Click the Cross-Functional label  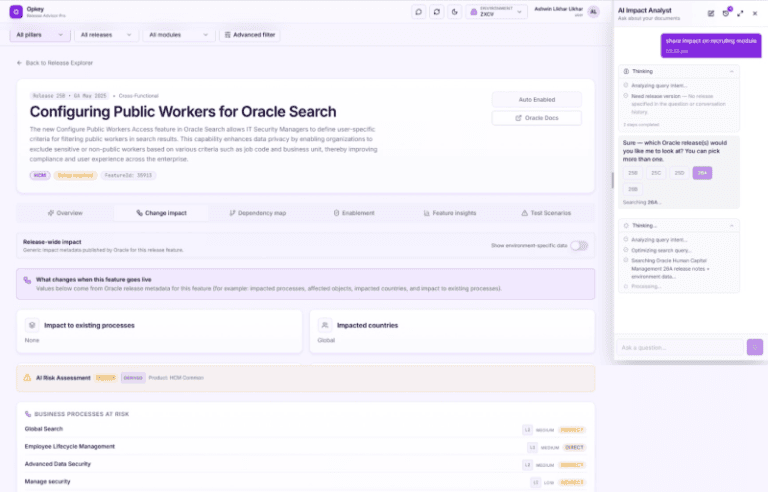[x=139, y=96]
